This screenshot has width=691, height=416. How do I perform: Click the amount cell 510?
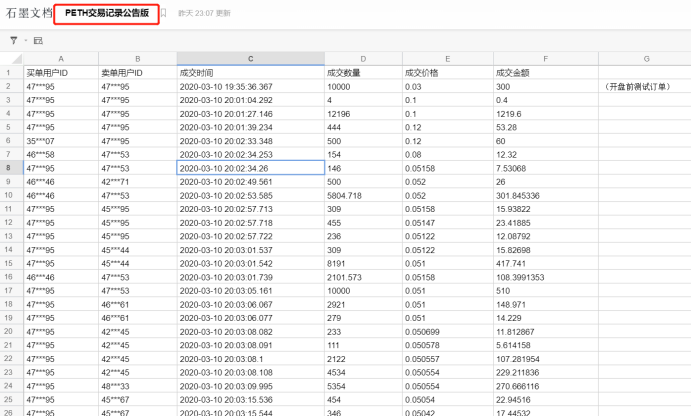546,291
